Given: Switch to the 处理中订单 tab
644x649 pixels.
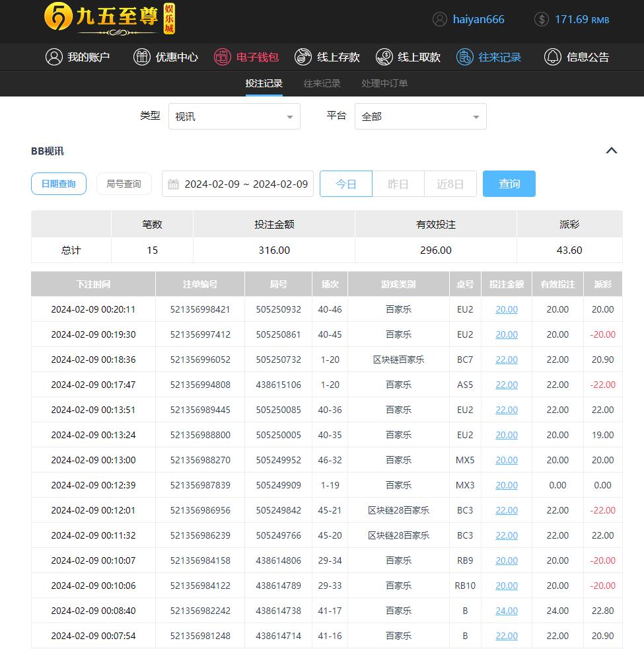Looking at the screenshot, I should click(x=384, y=83).
